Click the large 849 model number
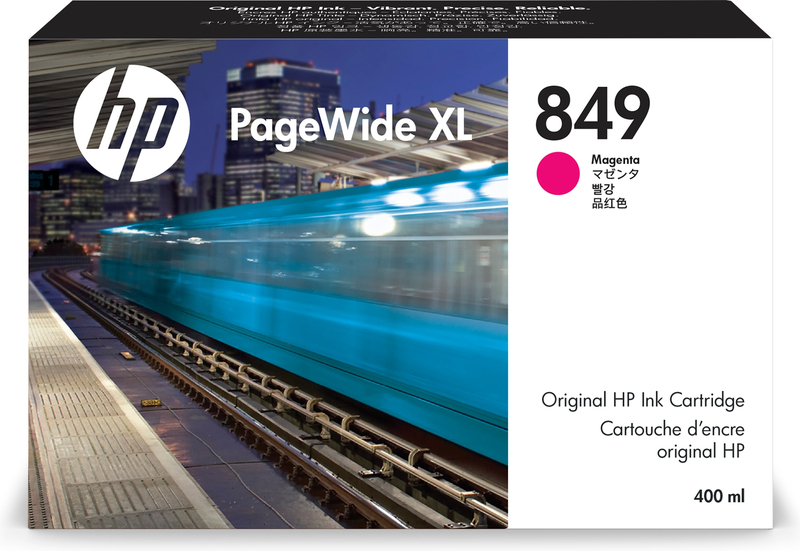 pyautogui.click(x=592, y=112)
